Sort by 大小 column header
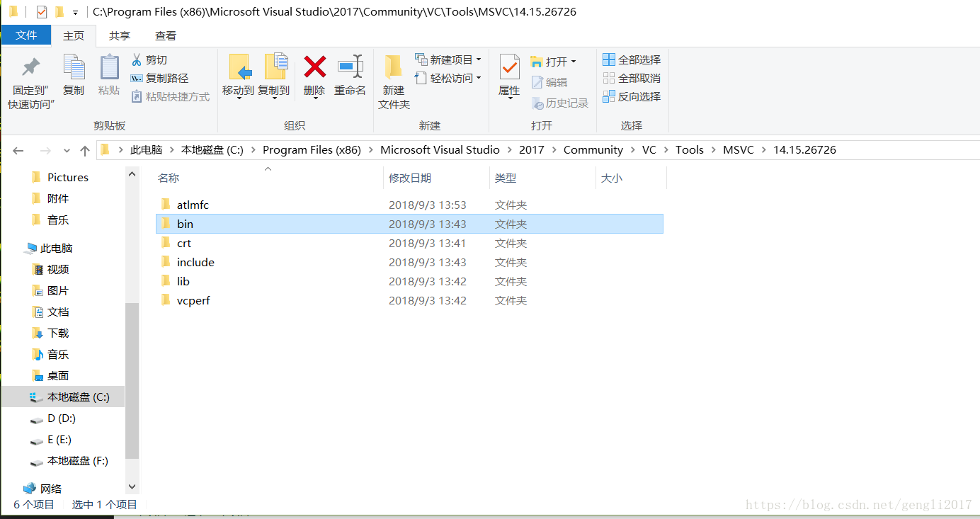Screen dimensions: 980x519 pos(612,178)
